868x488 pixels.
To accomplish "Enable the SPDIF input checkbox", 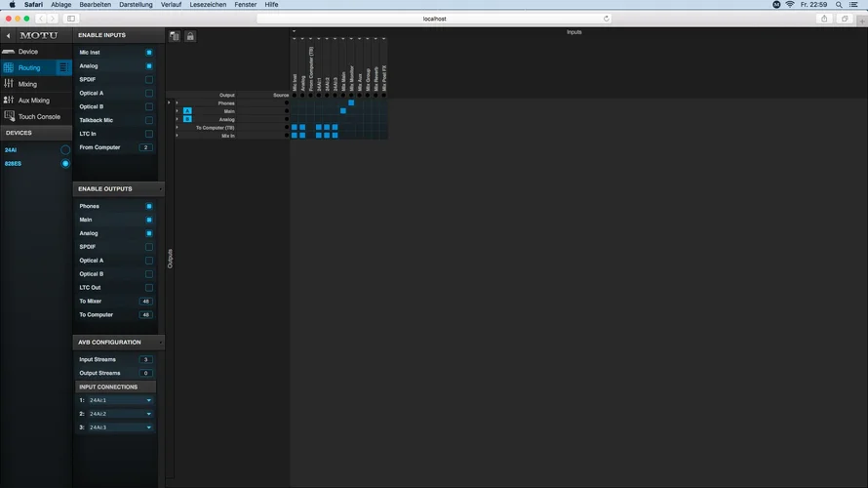I will coord(149,79).
